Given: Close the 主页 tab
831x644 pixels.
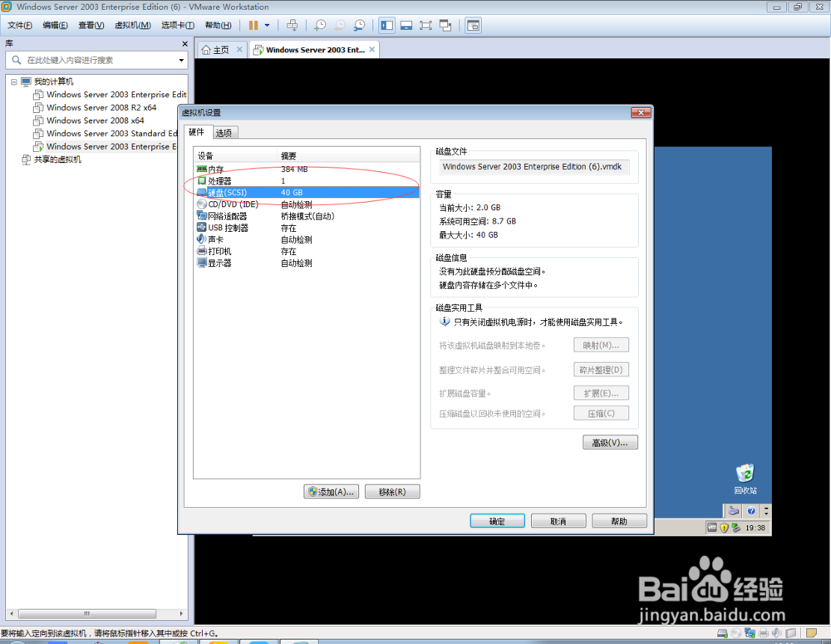Looking at the screenshot, I should (239, 49).
